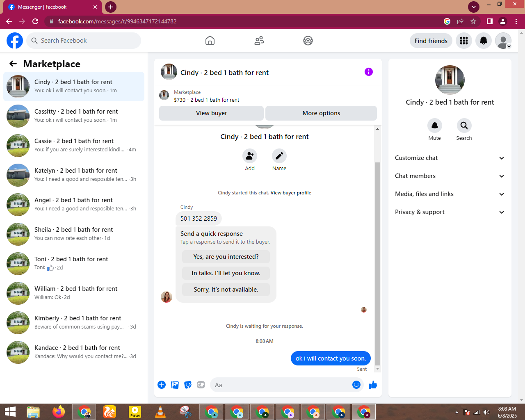
Task: Open Katelyn 2 bed 1 bath conversation
Action: pos(74,175)
